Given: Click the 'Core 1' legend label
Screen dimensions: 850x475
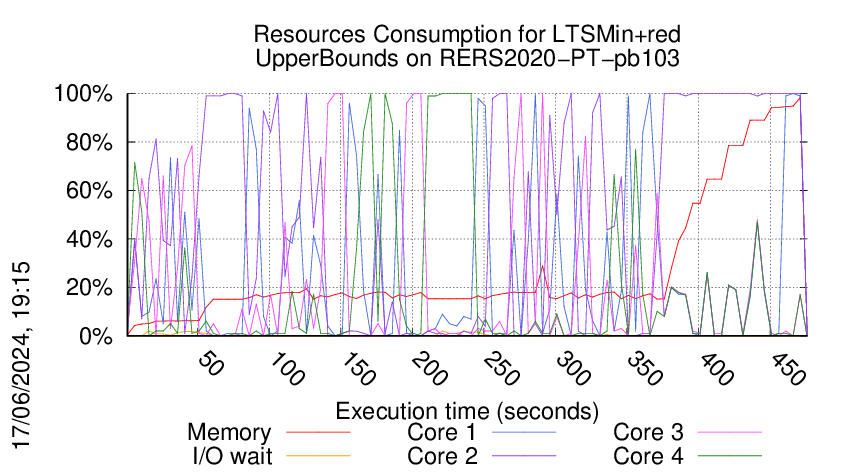Looking at the screenshot, I should (441, 432).
